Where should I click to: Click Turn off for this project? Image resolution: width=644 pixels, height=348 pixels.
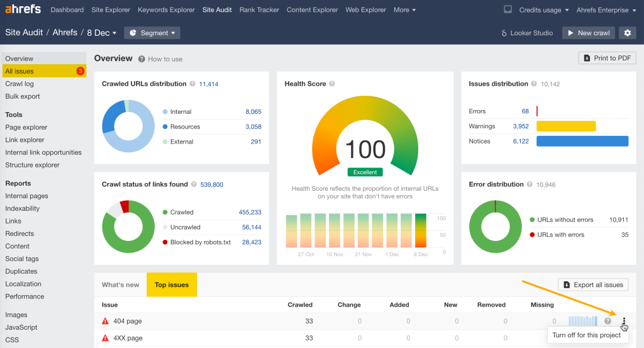pyautogui.click(x=586, y=335)
